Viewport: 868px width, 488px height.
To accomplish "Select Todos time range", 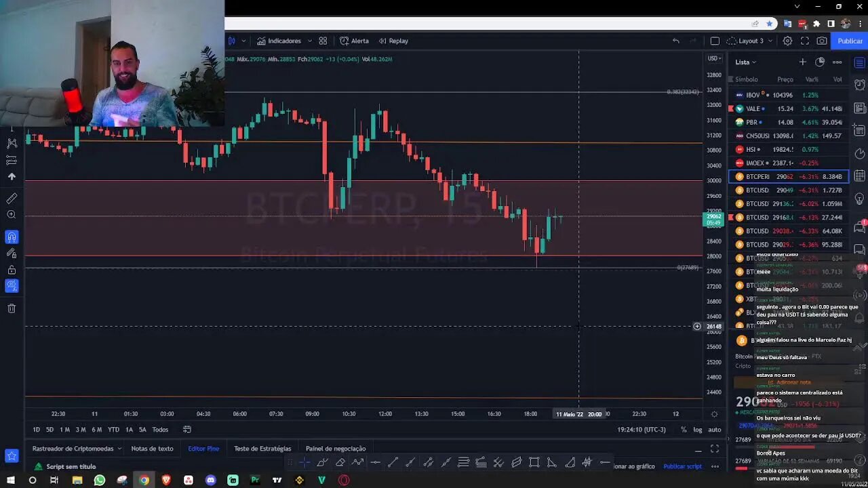I will pyautogui.click(x=160, y=430).
